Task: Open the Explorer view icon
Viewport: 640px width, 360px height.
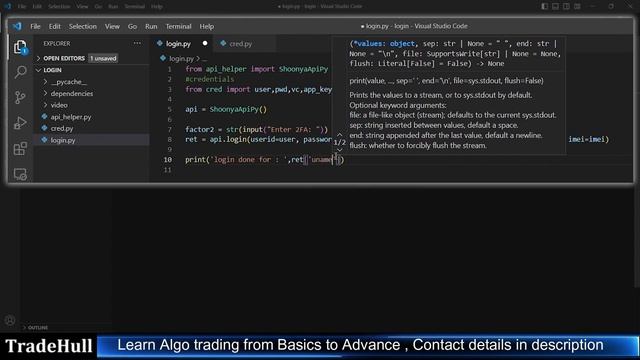Action: pos(20,47)
